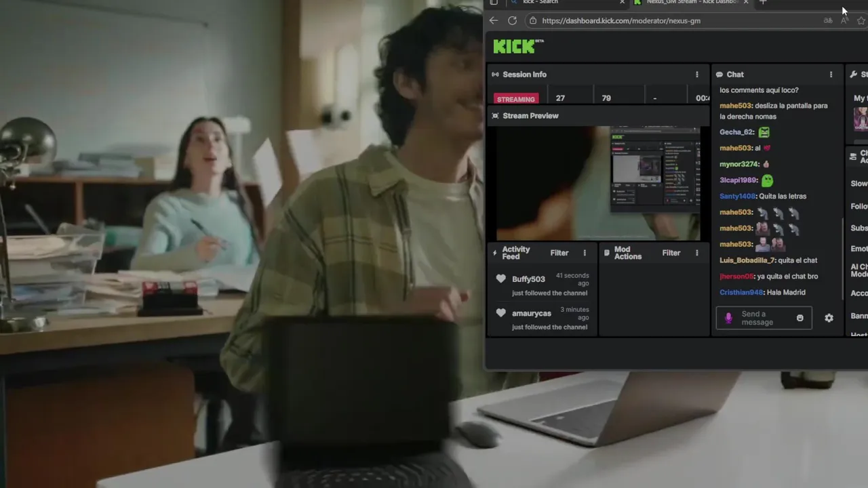Click the Session Info panel title

(x=524, y=75)
